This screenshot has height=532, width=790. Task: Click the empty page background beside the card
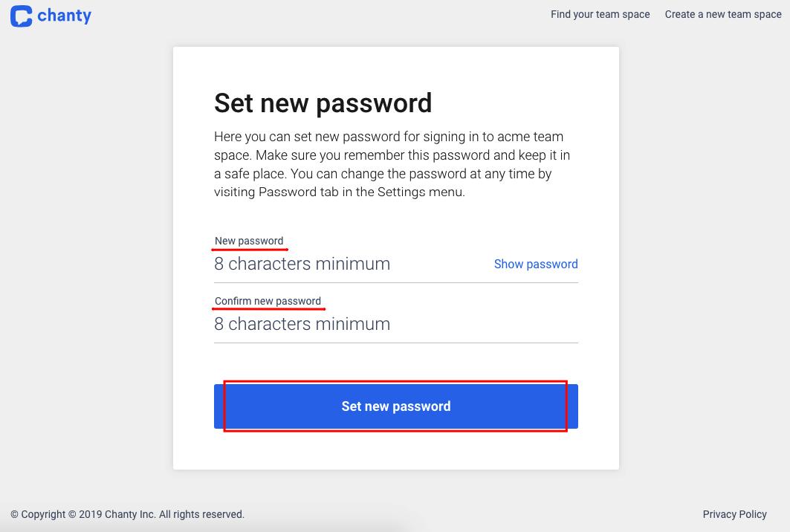85,252
